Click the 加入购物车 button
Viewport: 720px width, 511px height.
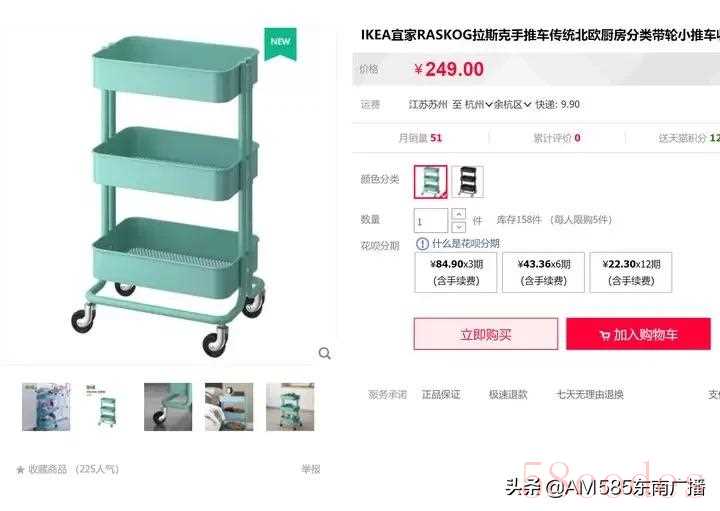(638, 334)
